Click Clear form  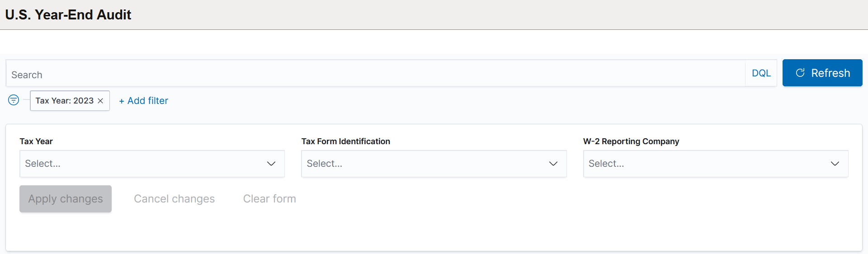(269, 199)
